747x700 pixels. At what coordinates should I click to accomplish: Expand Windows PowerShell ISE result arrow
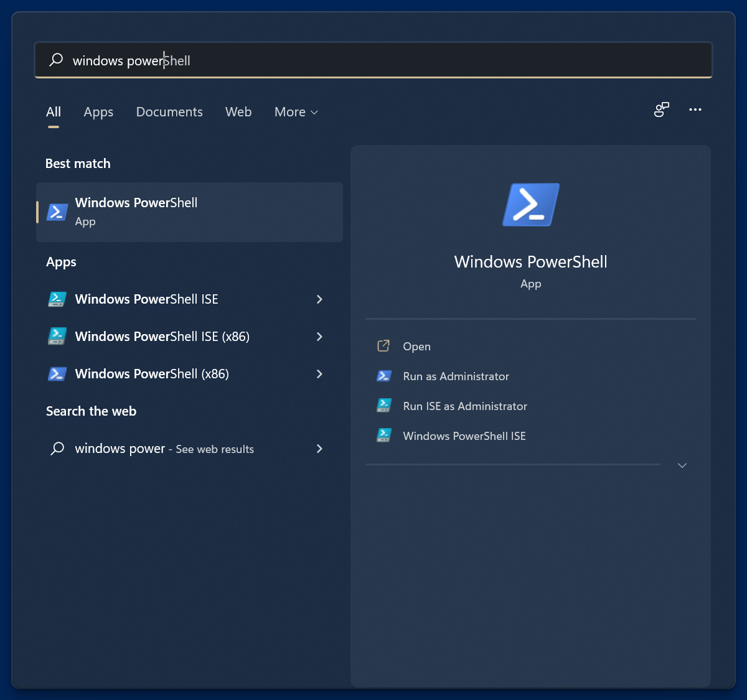(x=319, y=299)
